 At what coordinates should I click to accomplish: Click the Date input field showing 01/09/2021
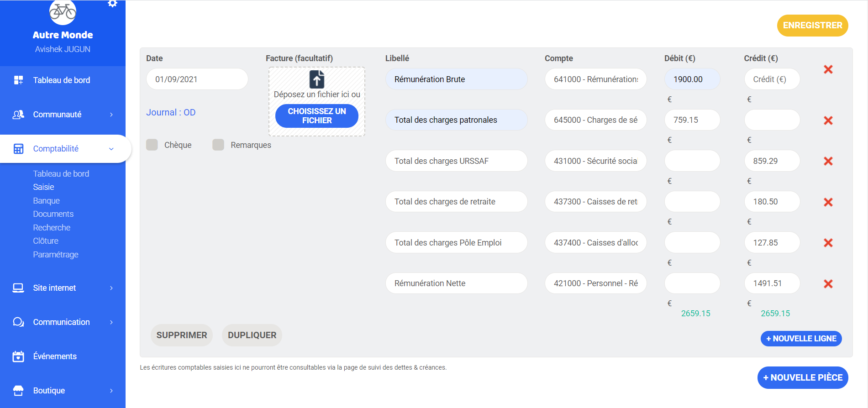tap(197, 79)
